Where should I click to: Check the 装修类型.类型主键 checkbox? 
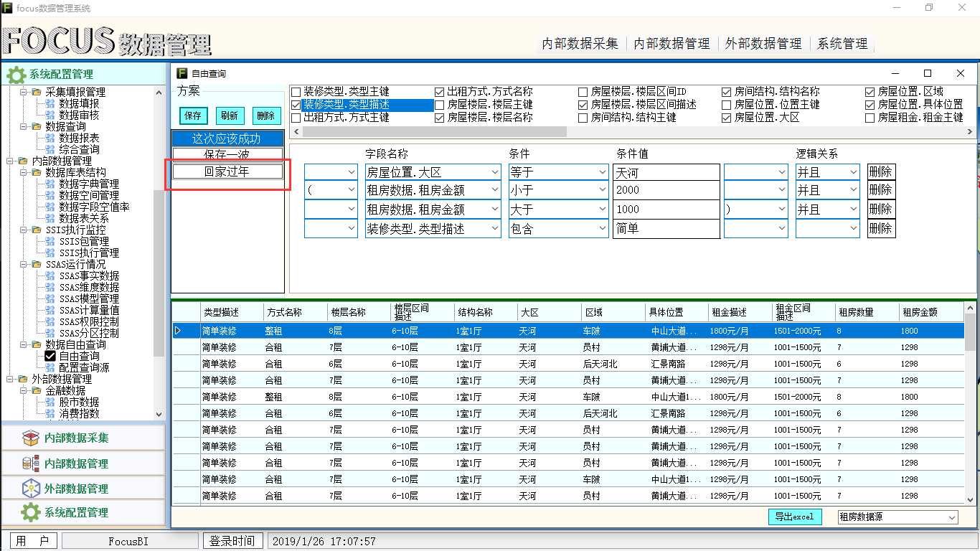[296, 92]
